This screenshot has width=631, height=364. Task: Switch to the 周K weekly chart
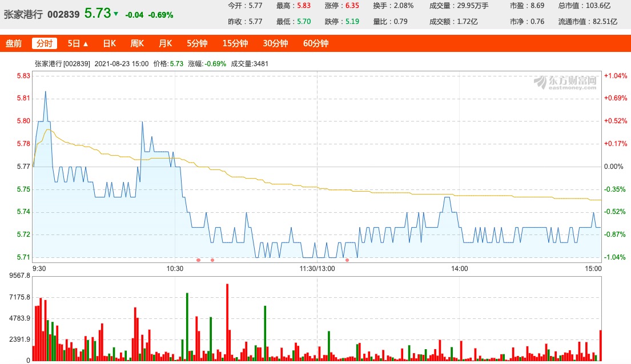(137, 43)
